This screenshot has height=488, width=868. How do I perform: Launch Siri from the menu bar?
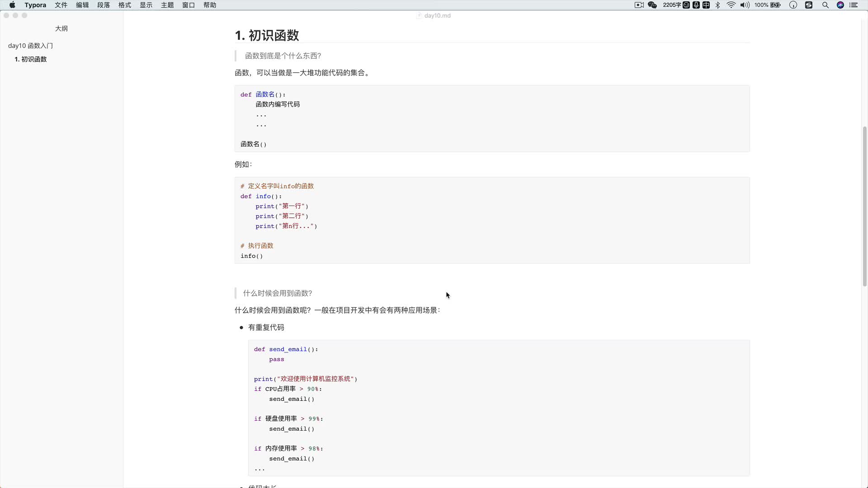pos(840,5)
